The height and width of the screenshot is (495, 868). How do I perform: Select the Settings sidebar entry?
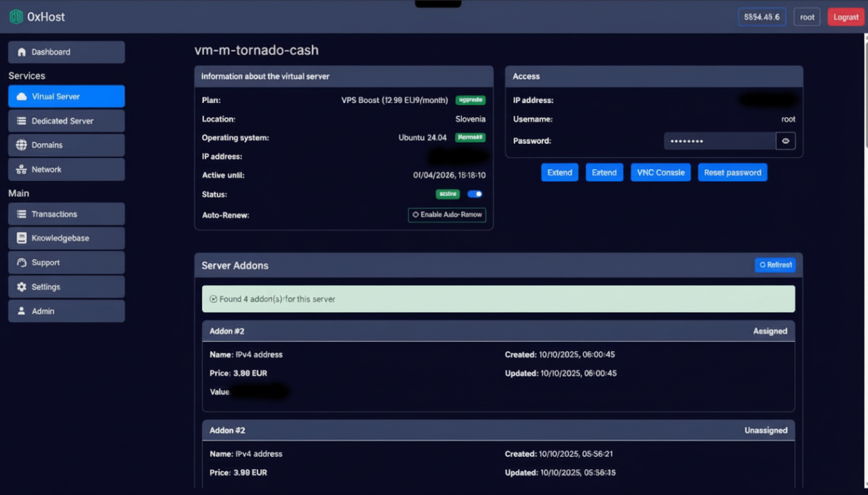[x=66, y=286]
